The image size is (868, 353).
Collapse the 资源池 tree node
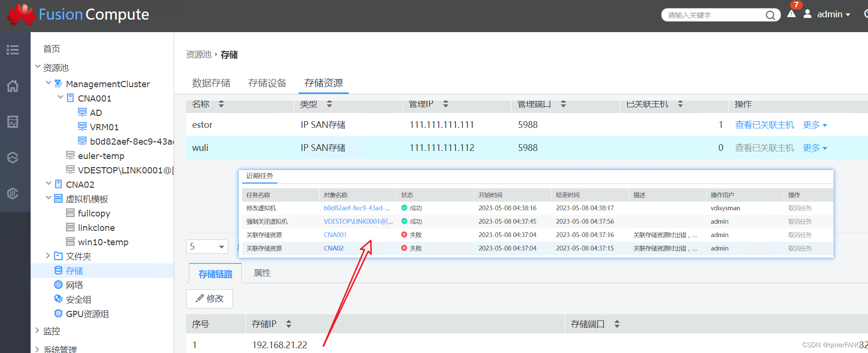click(38, 67)
